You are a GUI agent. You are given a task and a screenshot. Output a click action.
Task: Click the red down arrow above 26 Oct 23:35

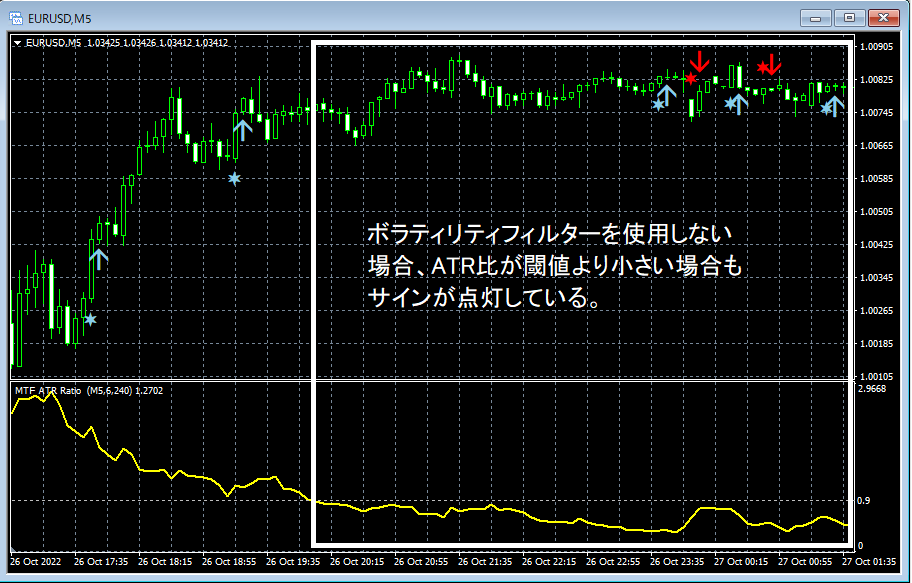click(x=700, y=62)
